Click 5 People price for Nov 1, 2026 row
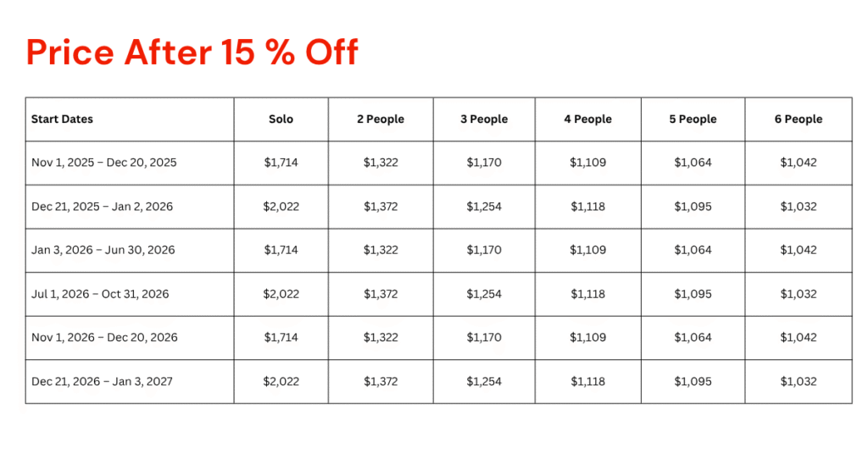Viewport: 868px width, 454px height. point(693,337)
